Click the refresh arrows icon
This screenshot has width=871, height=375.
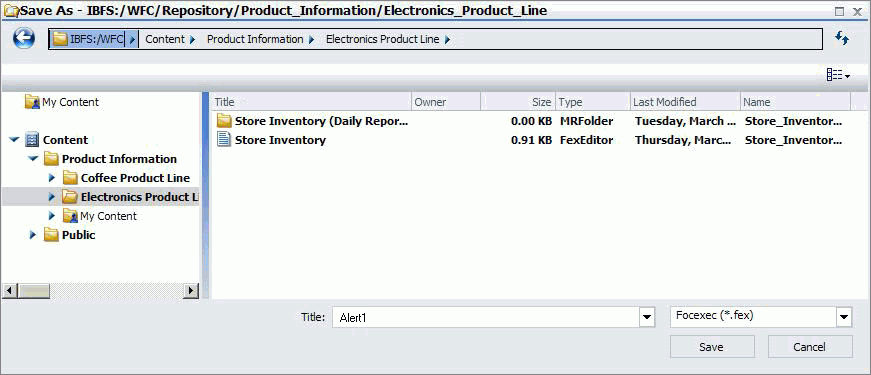(842, 38)
